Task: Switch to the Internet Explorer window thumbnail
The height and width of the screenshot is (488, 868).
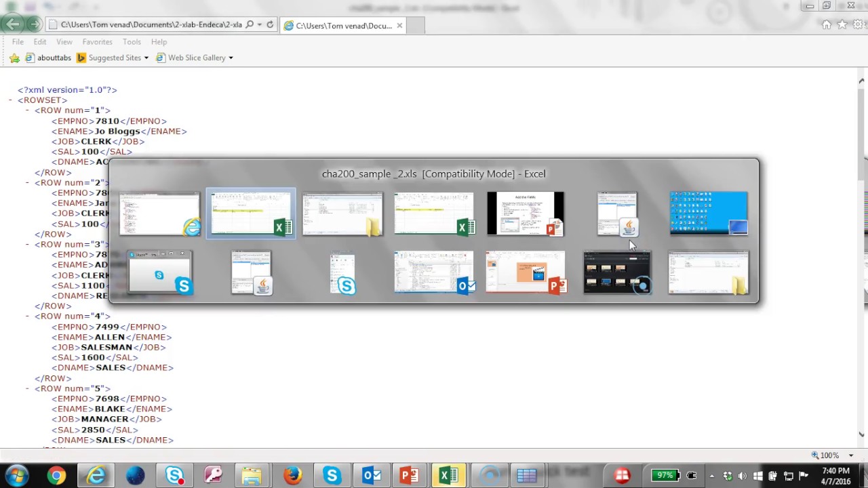Action: point(160,213)
